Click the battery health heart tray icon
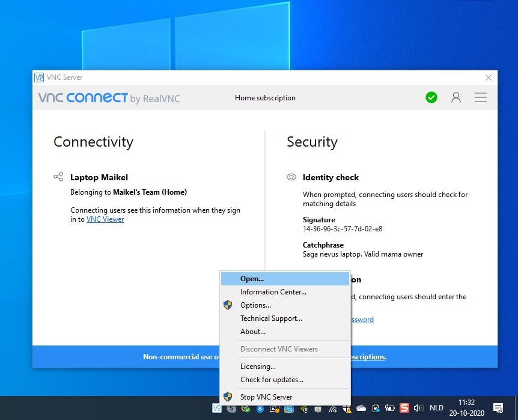The height and width of the screenshot is (420, 518). click(x=376, y=409)
